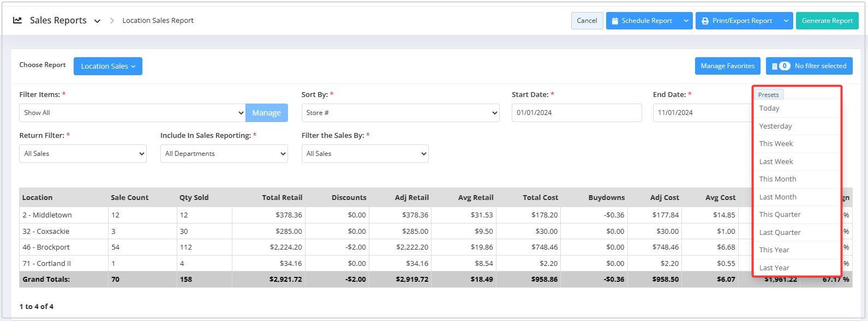
Task: Click Manage Favorites
Action: click(727, 66)
